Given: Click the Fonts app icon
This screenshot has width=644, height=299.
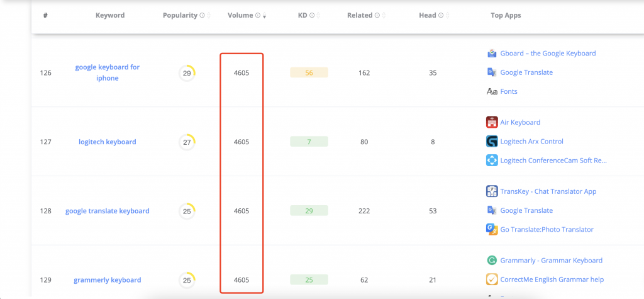Looking at the screenshot, I should pos(492,91).
